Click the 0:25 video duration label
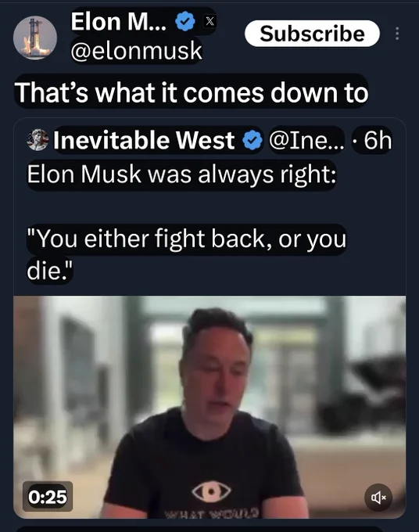 pos(48,497)
